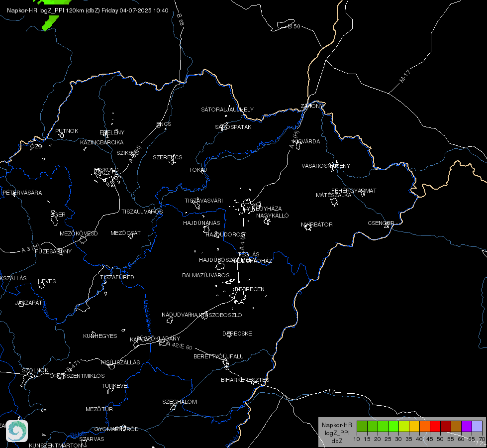487x448 pixels.
Task: Select the 30-35 dbZ yellow-green swatch
Action: pyautogui.click(x=404, y=426)
